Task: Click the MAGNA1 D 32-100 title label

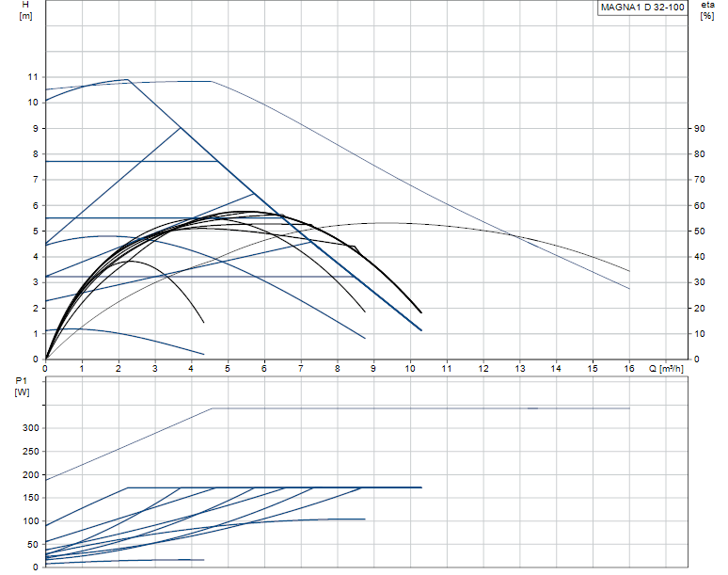Action: coord(642,8)
